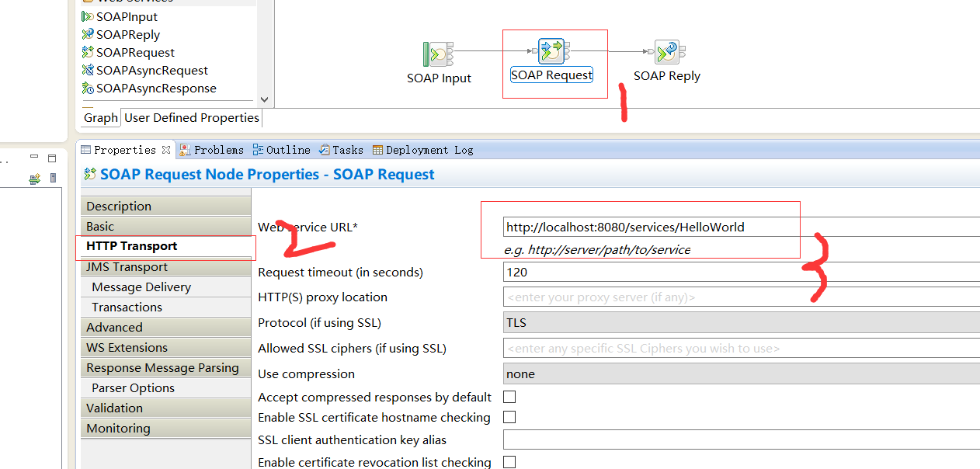Open the WS Extensions section
980x469 pixels.
tap(165, 347)
